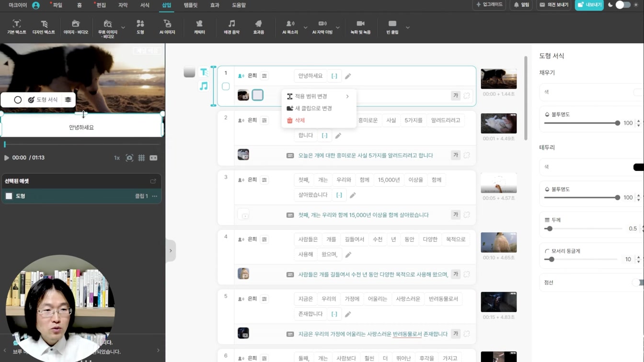The height and width of the screenshot is (362, 644).
Task: Collapse the left panel with the side arrow
Action: (171, 250)
